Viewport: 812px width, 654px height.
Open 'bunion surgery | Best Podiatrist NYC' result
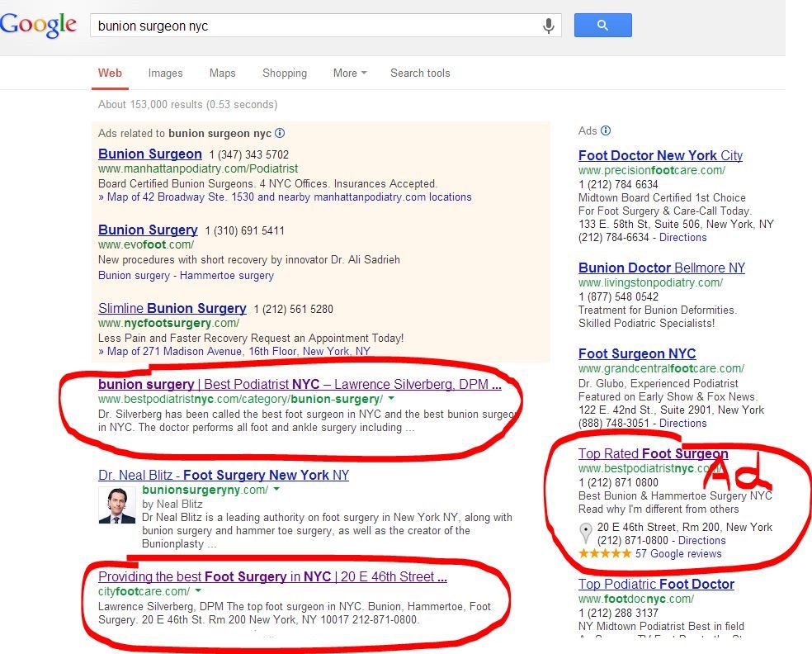(300, 384)
